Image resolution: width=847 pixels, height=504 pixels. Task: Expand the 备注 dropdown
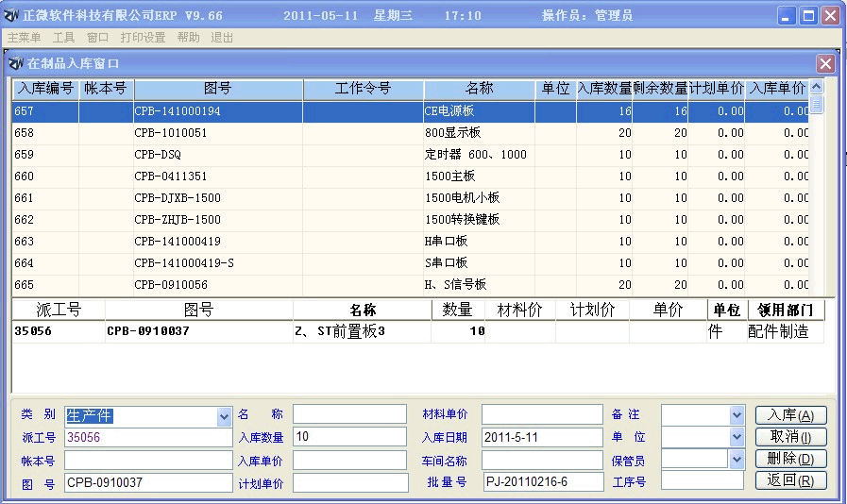[x=737, y=415]
